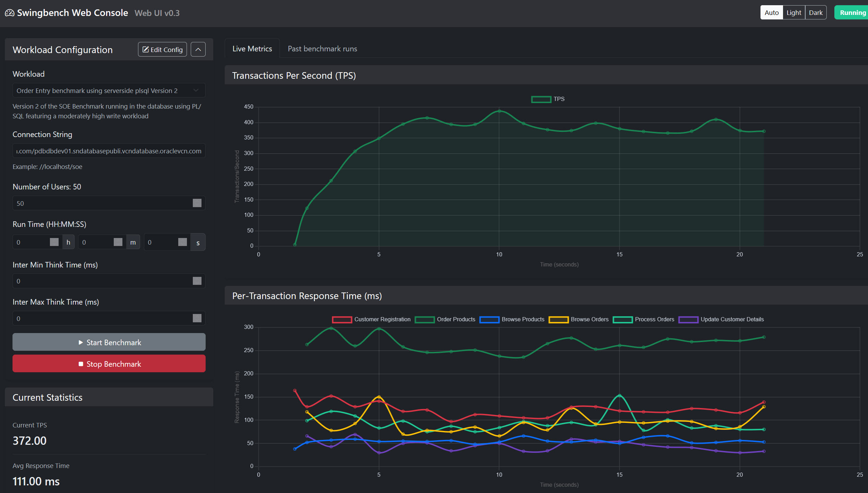
Task: Switch to the Past benchmark runs tab
Action: (x=322, y=49)
